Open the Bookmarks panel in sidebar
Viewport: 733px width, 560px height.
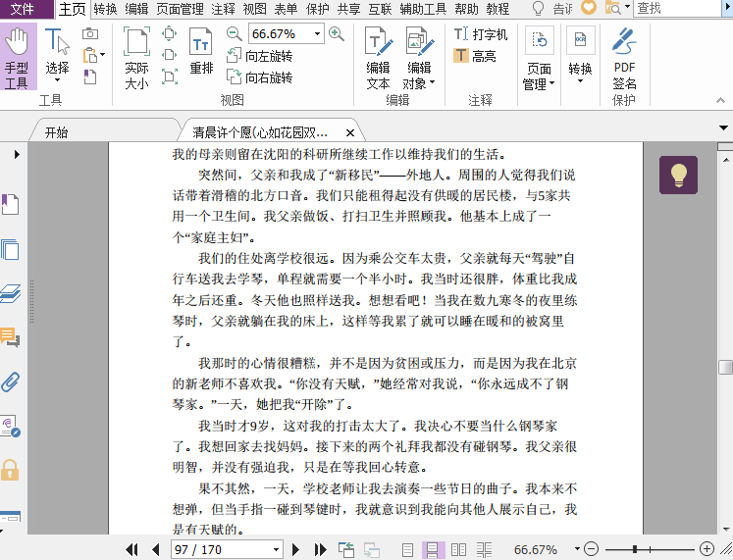[x=10, y=205]
